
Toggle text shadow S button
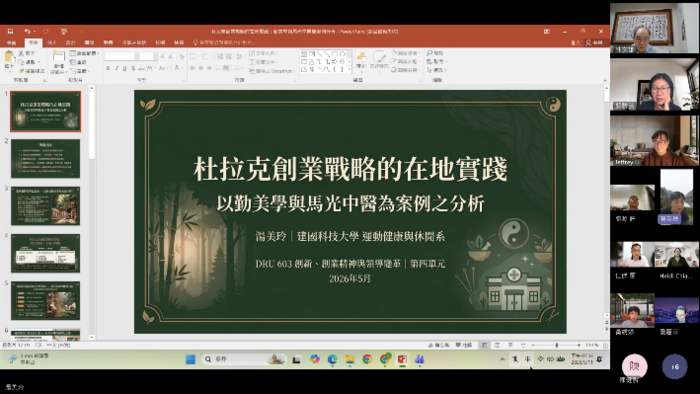pos(133,68)
